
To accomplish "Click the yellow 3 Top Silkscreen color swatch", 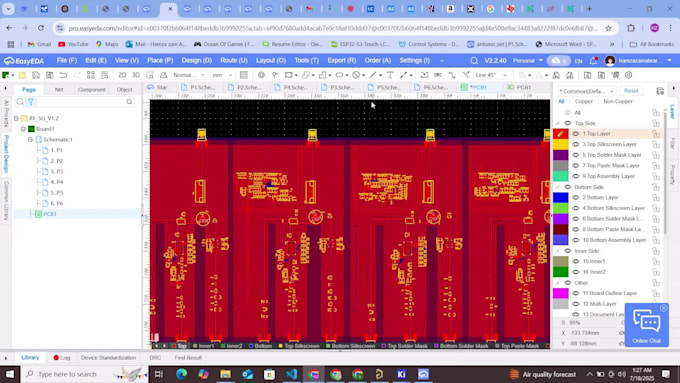I will click(560, 144).
